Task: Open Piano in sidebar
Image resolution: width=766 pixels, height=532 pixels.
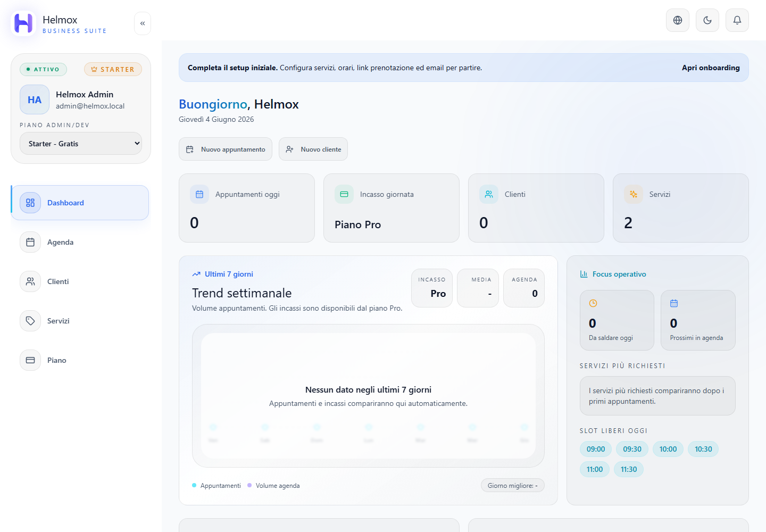Action: 80,360
